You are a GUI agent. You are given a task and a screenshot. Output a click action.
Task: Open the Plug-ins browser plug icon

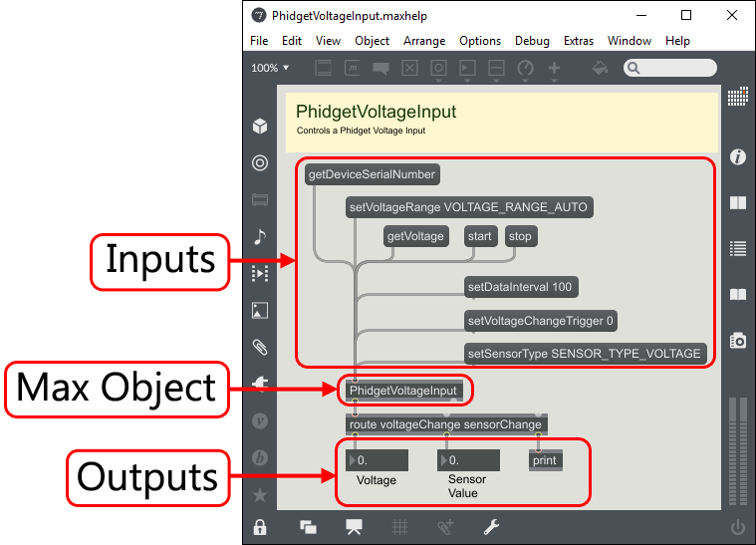pyautogui.click(x=260, y=384)
